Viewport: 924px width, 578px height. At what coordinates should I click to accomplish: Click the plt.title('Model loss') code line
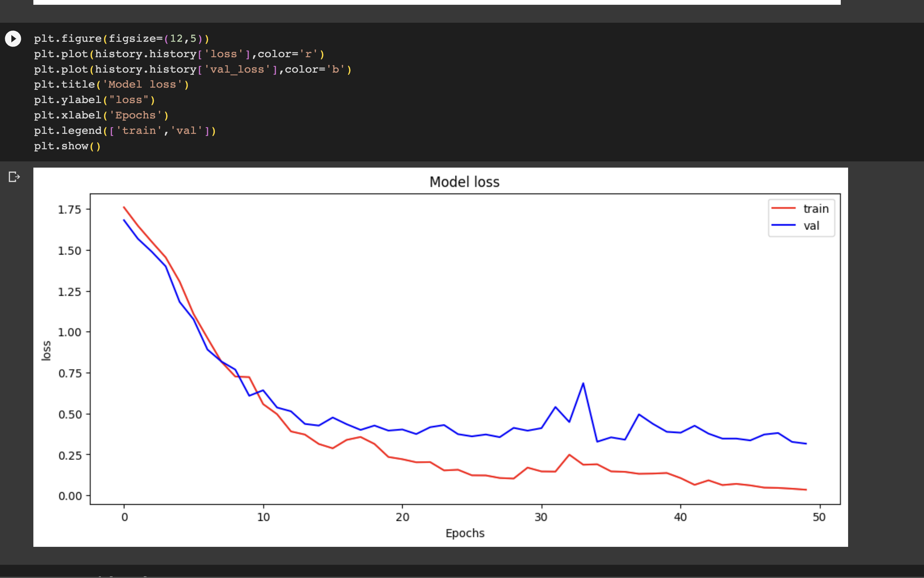pos(111,84)
